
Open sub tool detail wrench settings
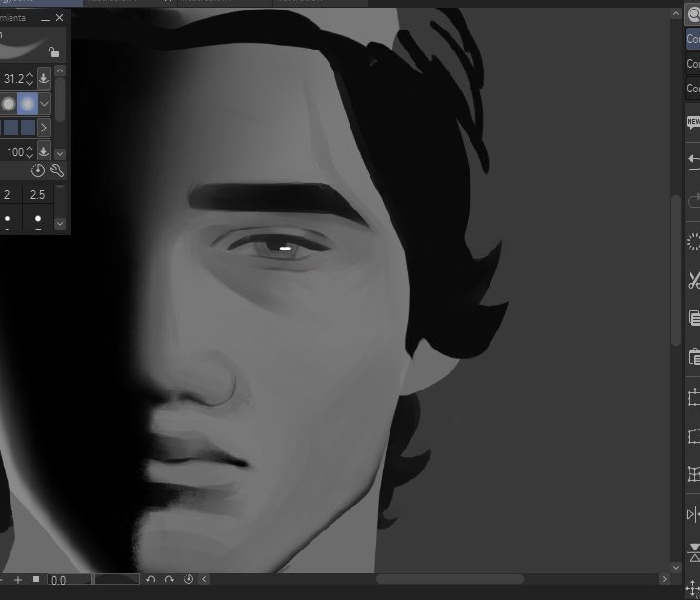click(57, 170)
